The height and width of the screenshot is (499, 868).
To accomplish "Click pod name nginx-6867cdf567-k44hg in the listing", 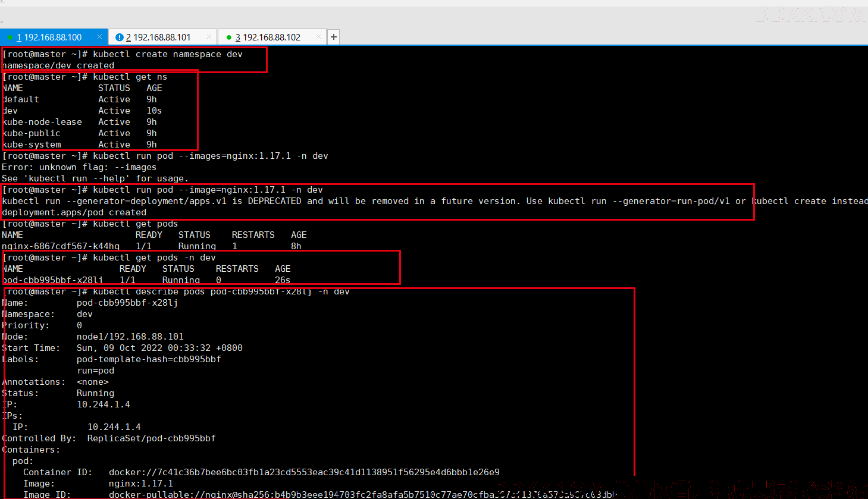I will pyautogui.click(x=61, y=246).
